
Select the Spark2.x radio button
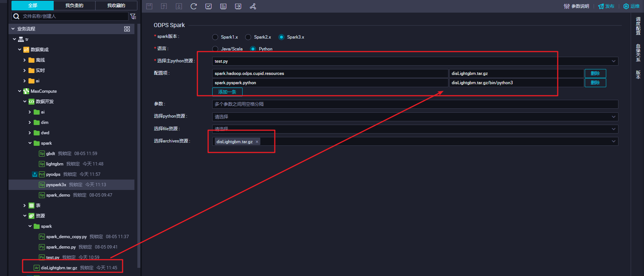tap(248, 37)
